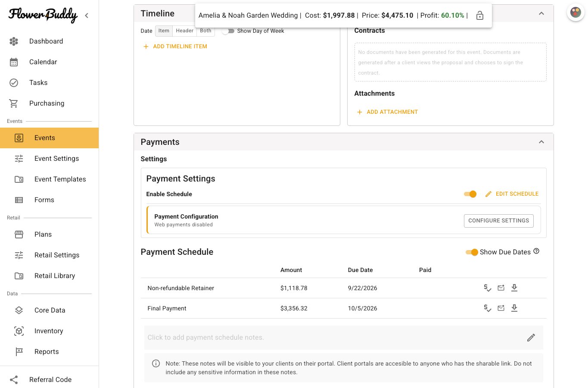
Task: Select Both date display option
Action: [205, 31]
